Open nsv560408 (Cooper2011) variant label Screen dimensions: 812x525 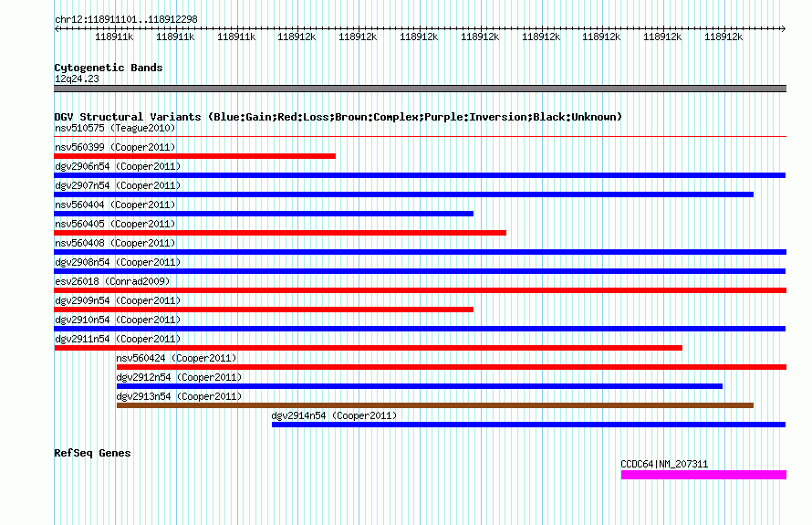tap(115, 243)
